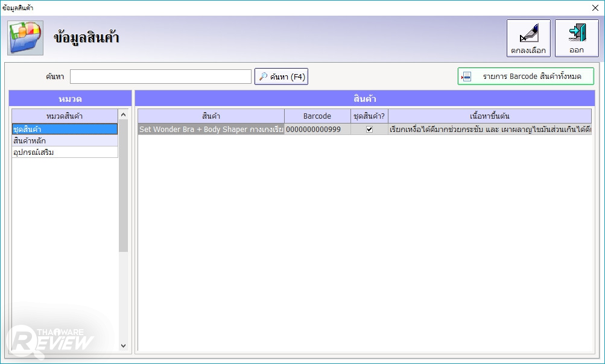
Task: Click the สินค้า column header
Action: 211,116
